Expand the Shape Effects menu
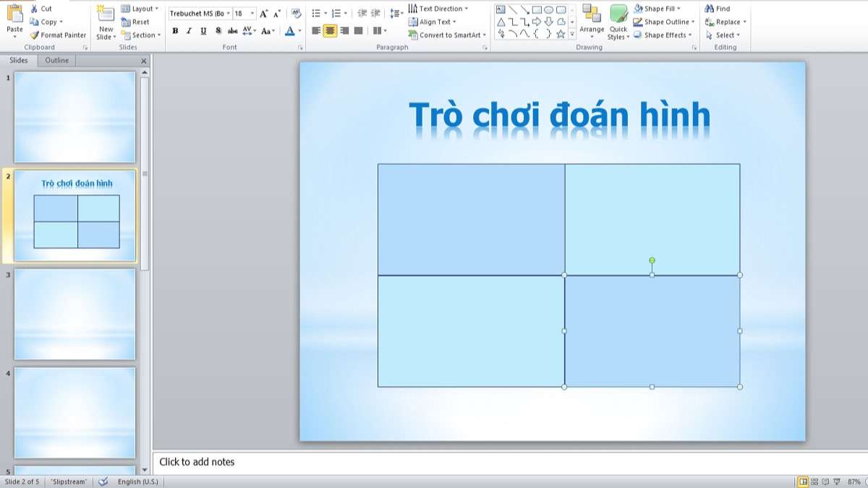This screenshot has width=868, height=488. pos(663,35)
